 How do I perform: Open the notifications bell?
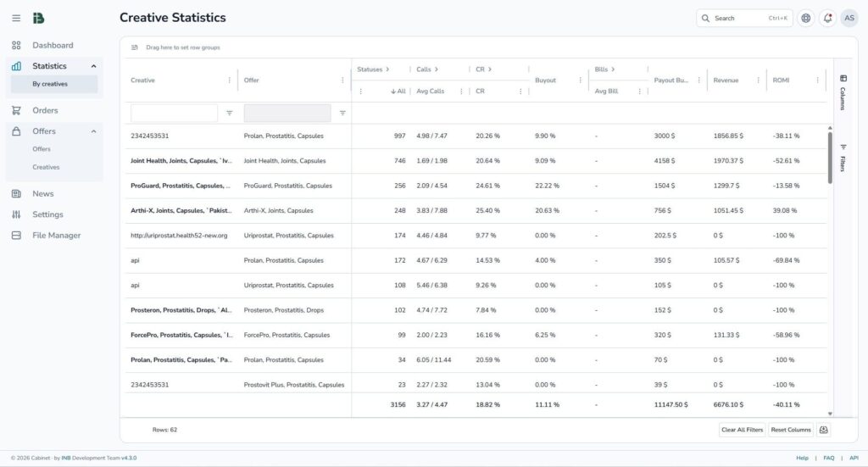pos(827,18)
